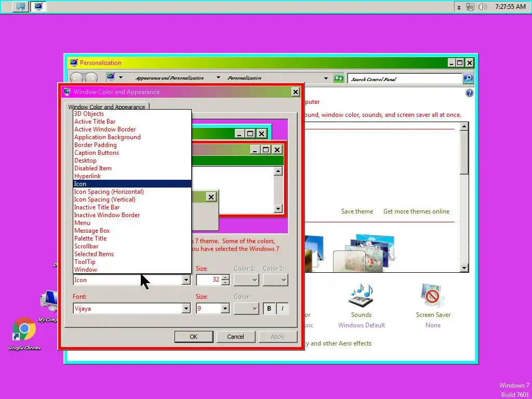Click Screen Saver None link
Screen dimensions: 532x399
click(433, 325)
